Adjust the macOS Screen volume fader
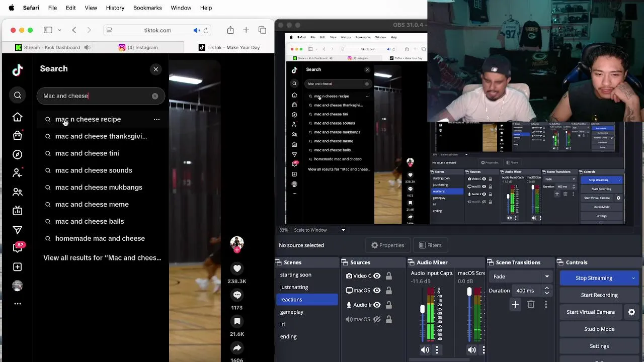The width and height of the screenshot is (644, 362). [469, 292]
